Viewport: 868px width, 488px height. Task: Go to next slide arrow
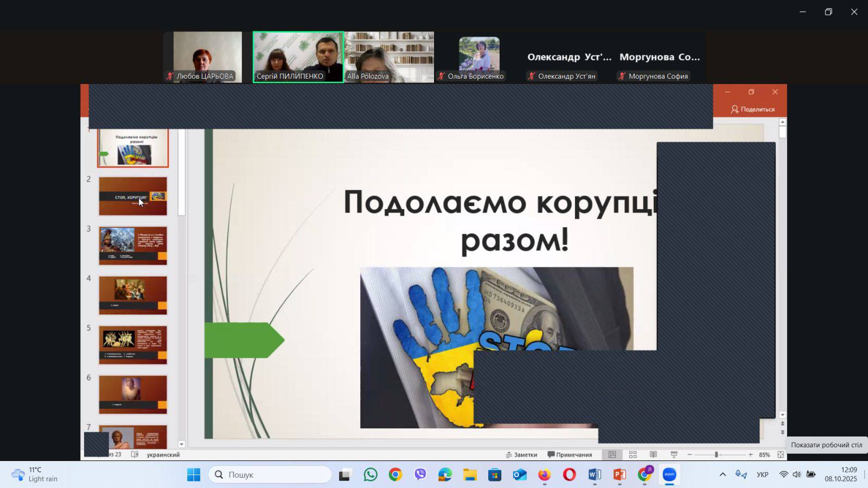click(782, 432)
